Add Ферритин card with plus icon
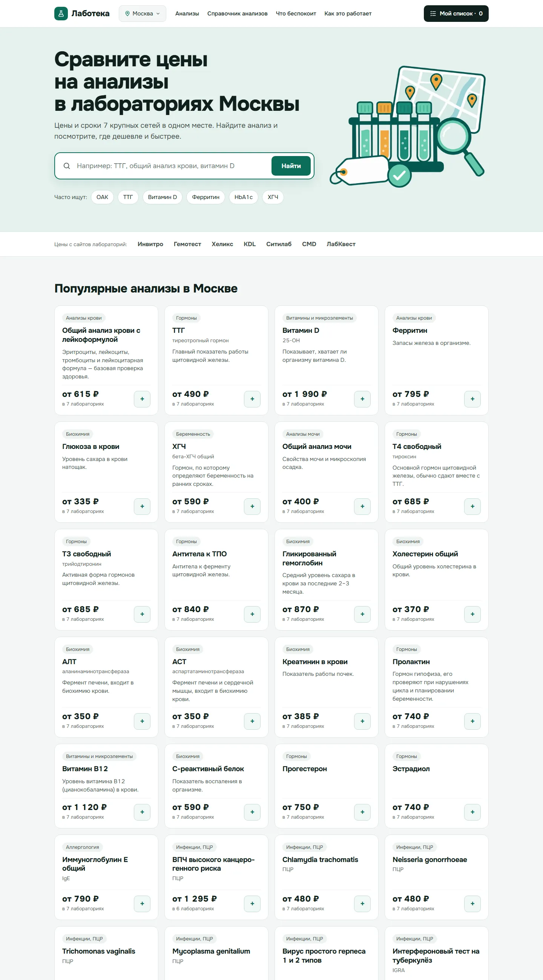 click(x=472, y=399)
